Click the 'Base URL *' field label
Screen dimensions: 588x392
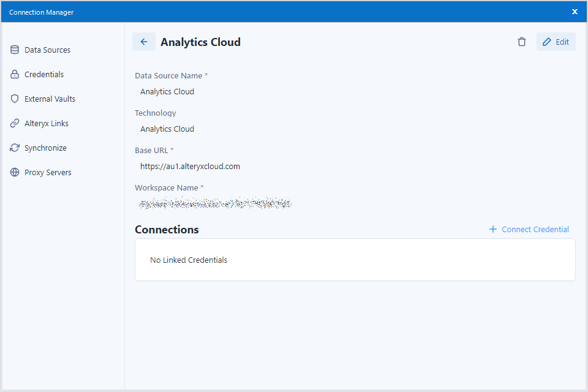tap(154, 151)
